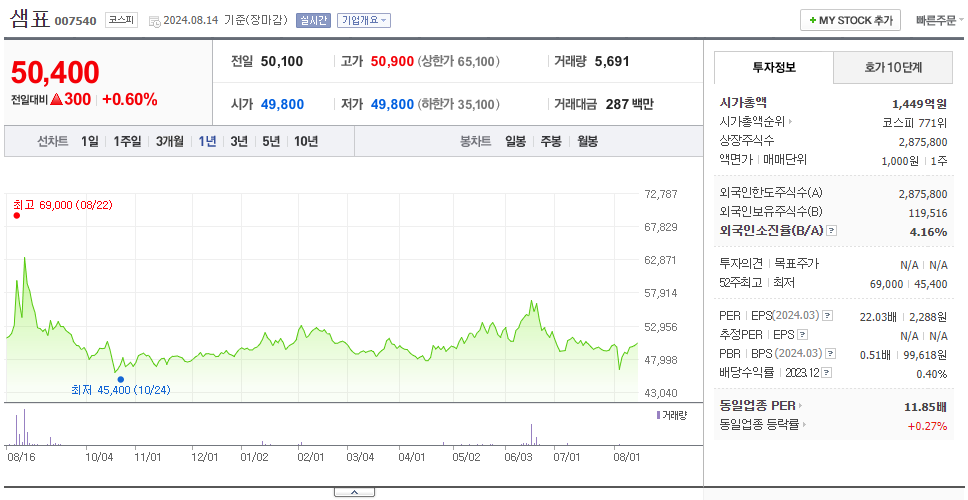968x500 pixels.
Task: Open the 동일업종 PER link
Action: pos(761,406)
